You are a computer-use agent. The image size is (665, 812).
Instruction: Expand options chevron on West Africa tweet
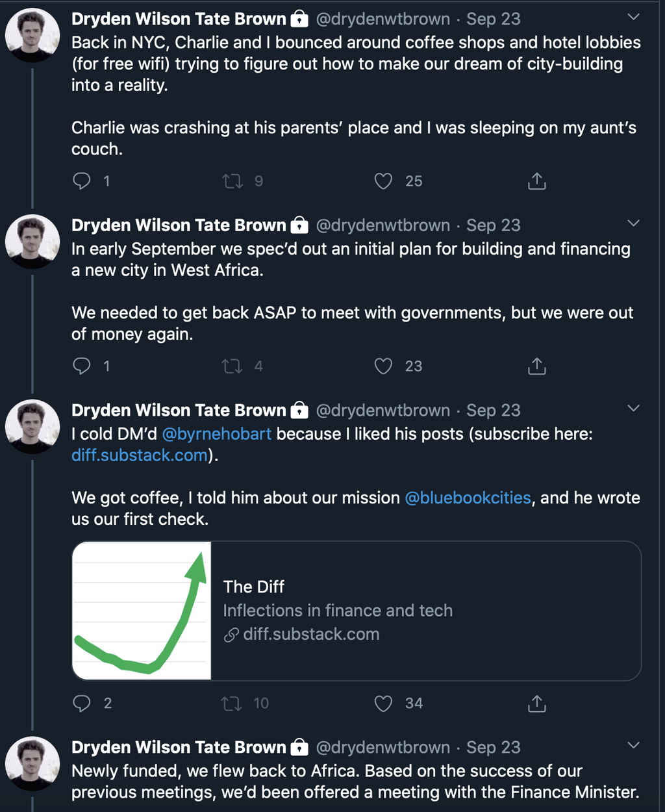point(634,223)
